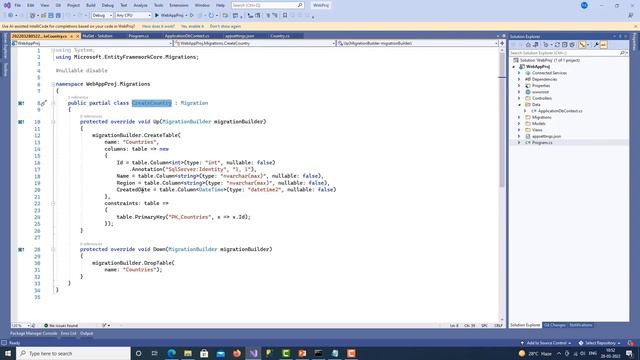Open the Output panel
This screenshot has height=360, width=640.
86,333
